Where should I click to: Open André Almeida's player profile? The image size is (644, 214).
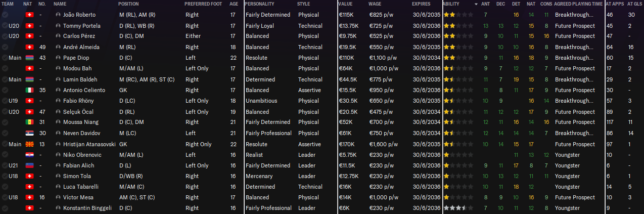tap(81, 47)
